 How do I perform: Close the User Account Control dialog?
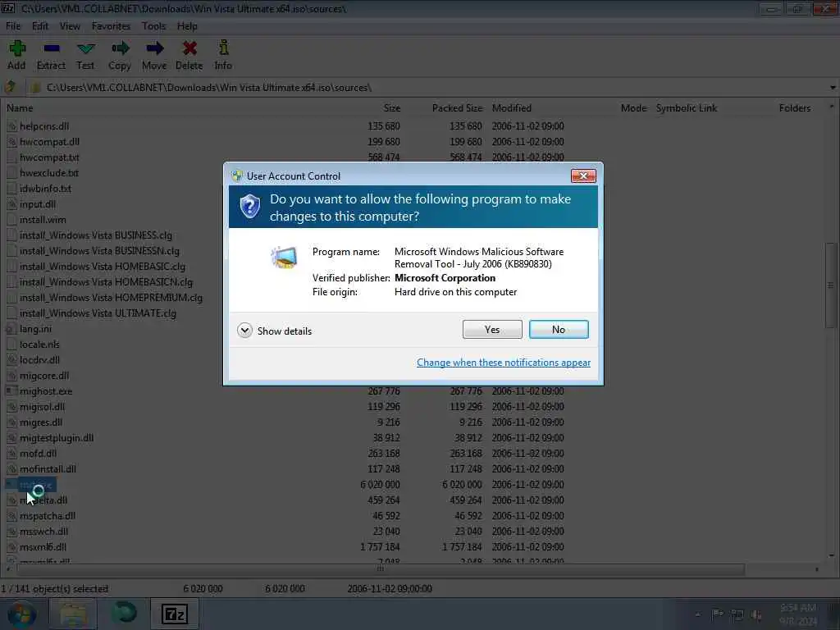[583, 176]
